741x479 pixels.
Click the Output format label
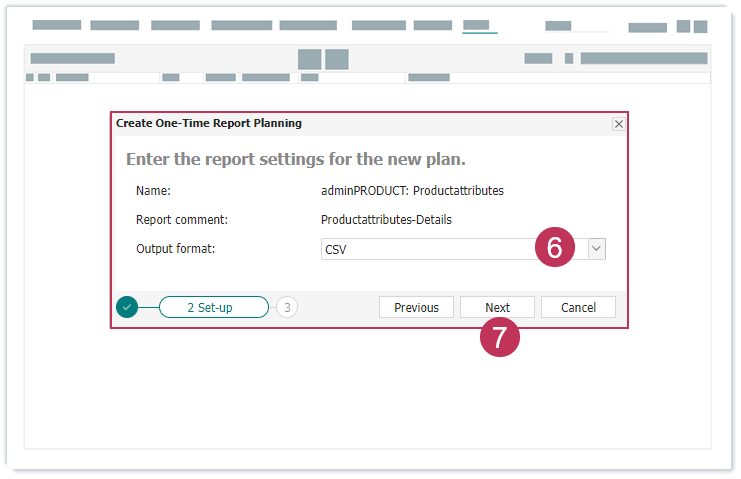[176, 248]
